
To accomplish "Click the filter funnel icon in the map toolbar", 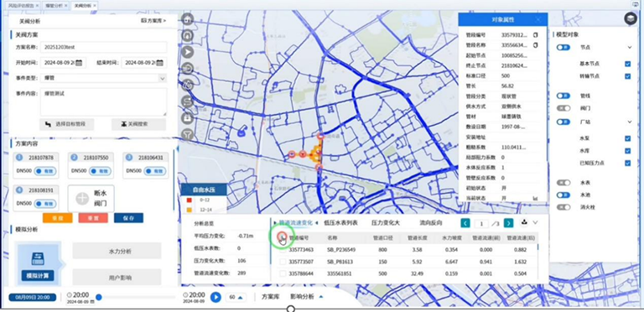I will coord(188,134).
